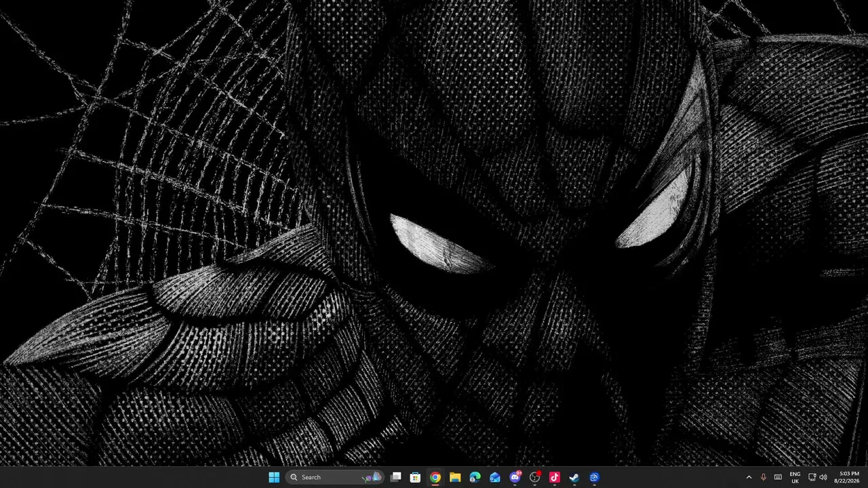
Task: Launch Microsoft Edge from taskbar
Action: pyautogui.click(x=475, y=477)
